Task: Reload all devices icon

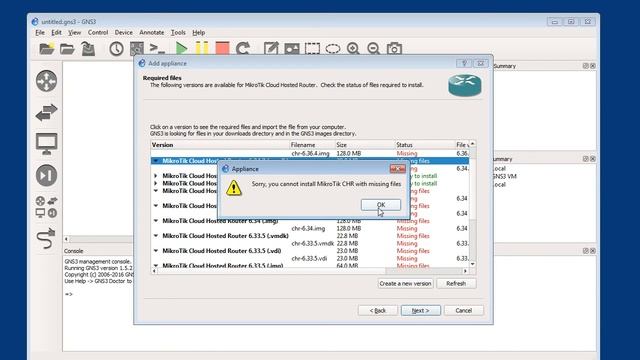Action: (x=243, y=49)
